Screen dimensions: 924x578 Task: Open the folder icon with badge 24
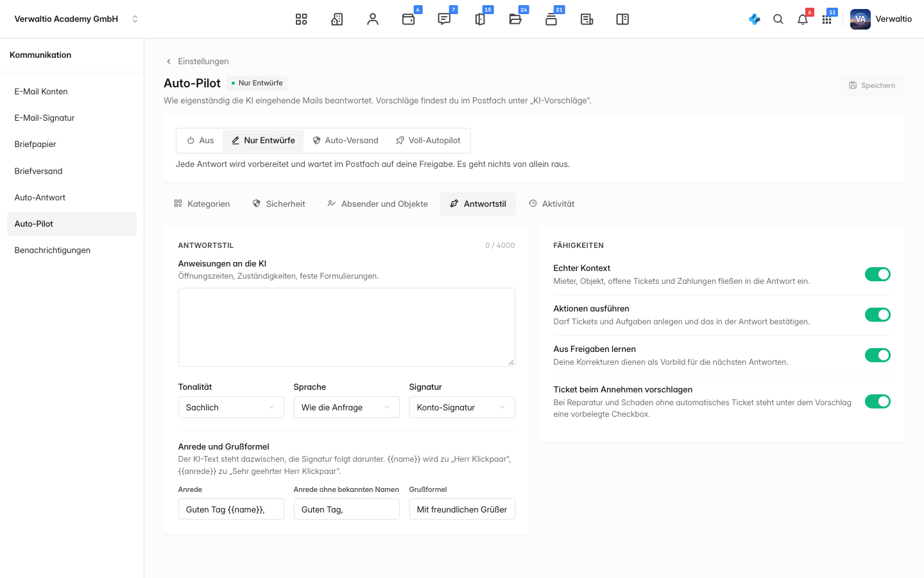point(515,19)
